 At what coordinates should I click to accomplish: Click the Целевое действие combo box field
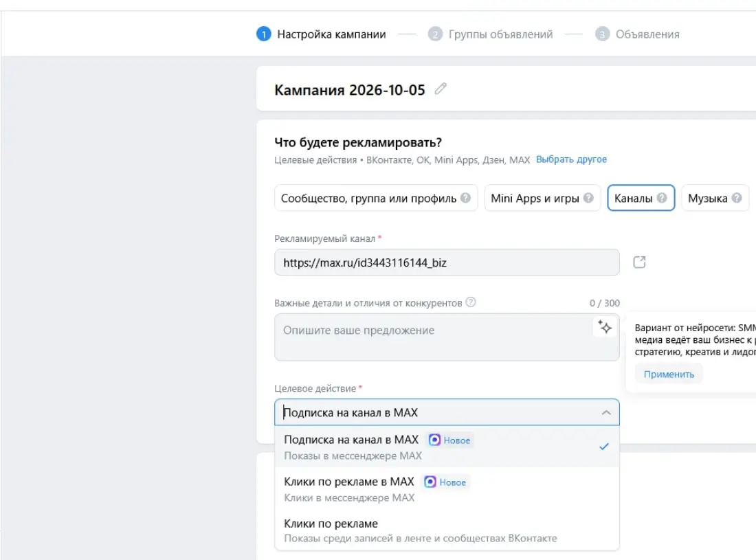[447, 412]
